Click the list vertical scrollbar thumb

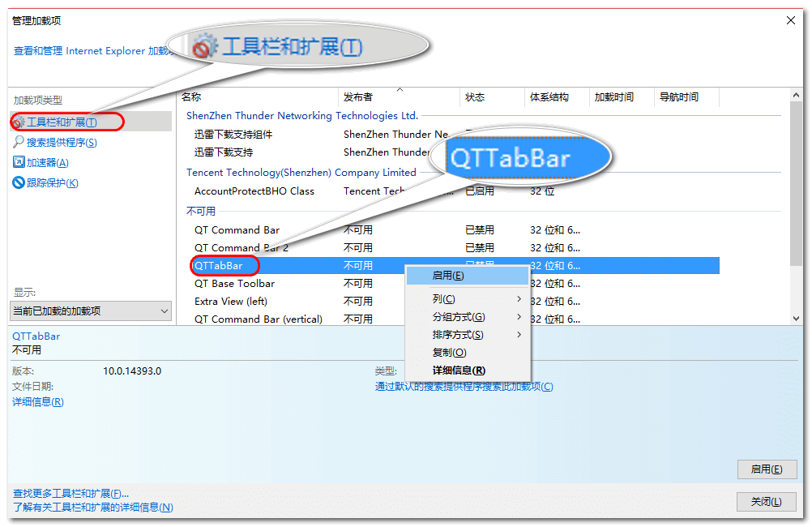pos(796,183)
